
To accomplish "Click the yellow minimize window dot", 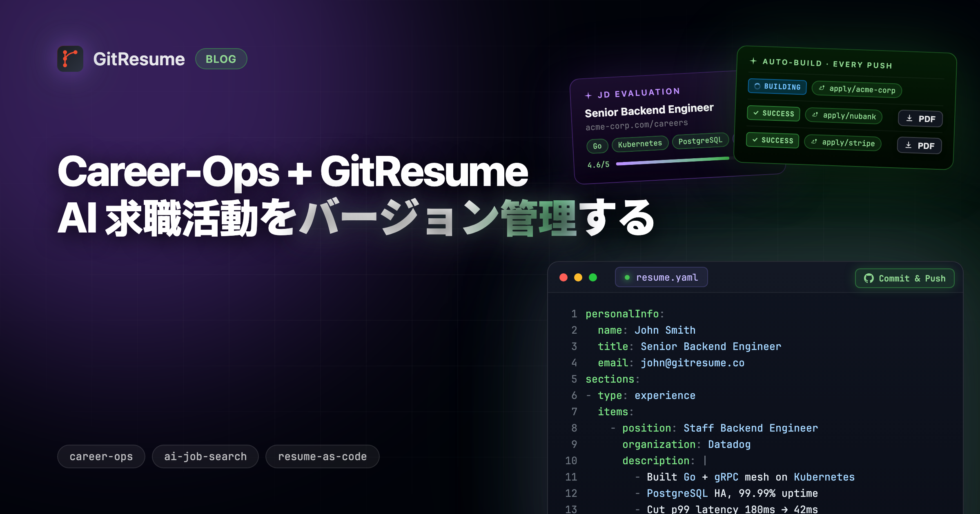I will [578, 277].
